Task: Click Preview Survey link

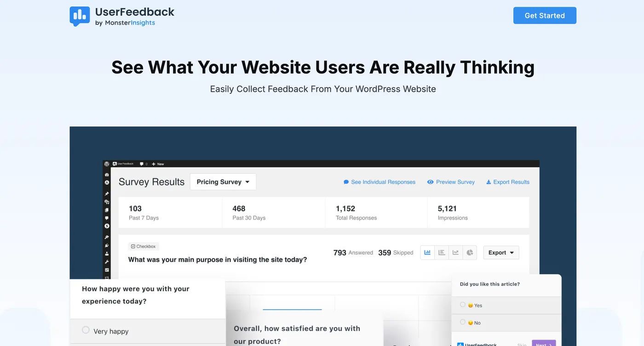Action: (x=451, y=182)
